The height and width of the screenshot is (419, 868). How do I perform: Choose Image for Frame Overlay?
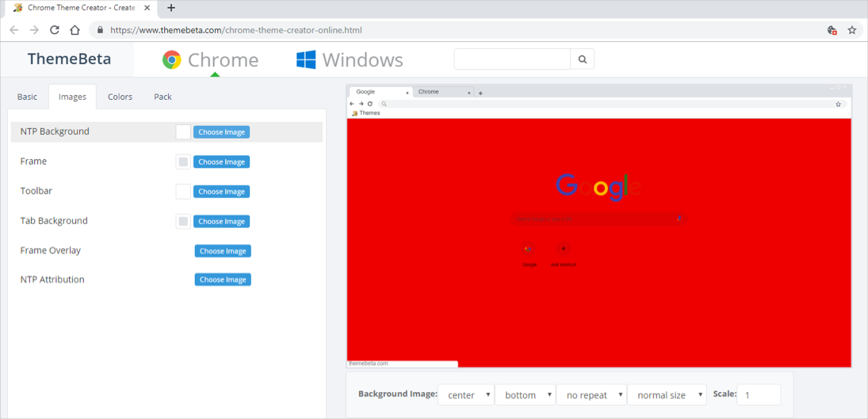pyautogui.click(x=223, y=251)
